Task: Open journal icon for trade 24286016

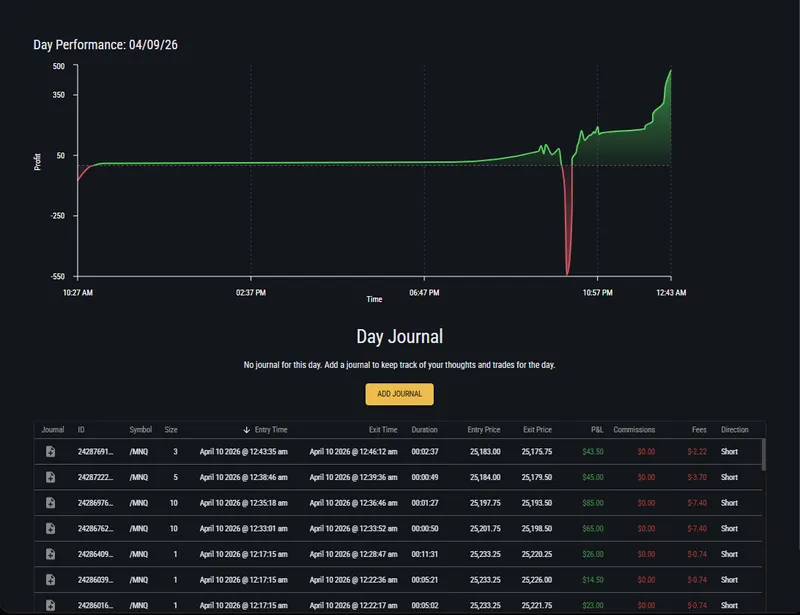Action: click(x=51, y=605)
